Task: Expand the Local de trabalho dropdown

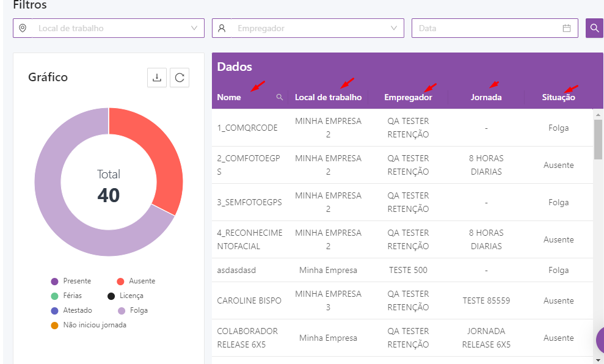Action: pos(194,28)
